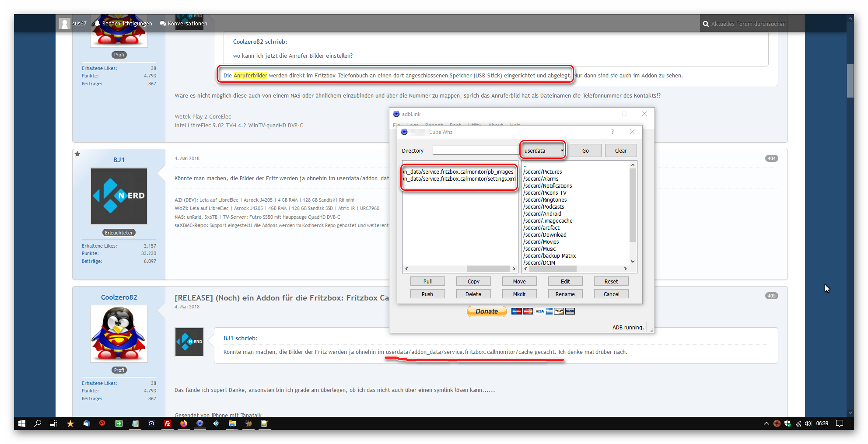The height and width of the screenshot is (444, 868).
Task: Open the Notepad++ taskbar icon with pencil
Action: 265,423
